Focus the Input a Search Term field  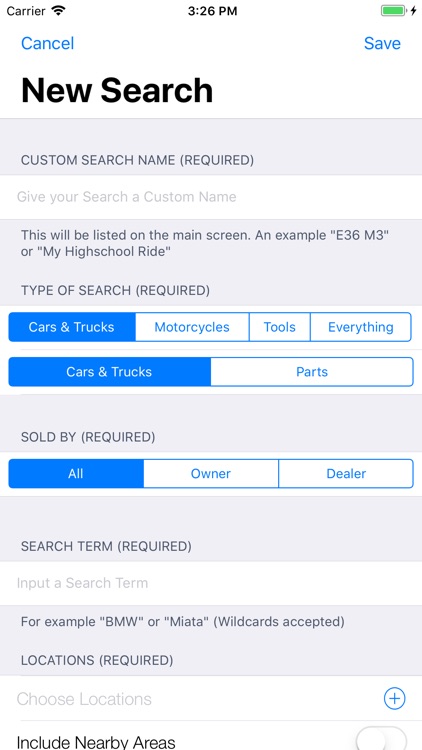point(211,583)
